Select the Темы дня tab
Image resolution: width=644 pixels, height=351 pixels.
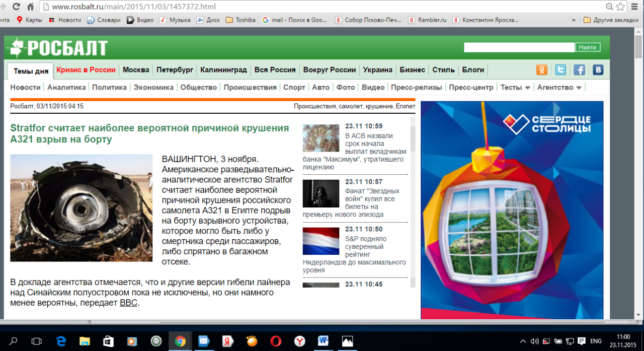tap(31, 71)
